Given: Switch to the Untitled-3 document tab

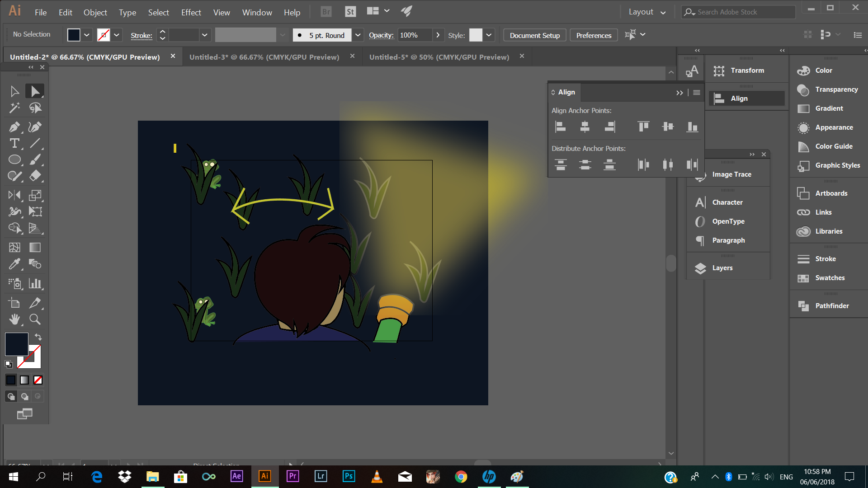Looking at the screenshot, I should click(264, 57).
